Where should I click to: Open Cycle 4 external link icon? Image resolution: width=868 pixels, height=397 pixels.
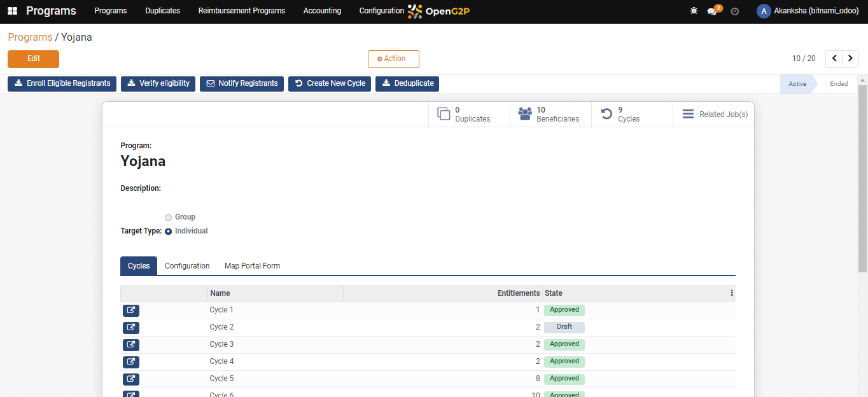pyautogui.click(x=131, y=362)
